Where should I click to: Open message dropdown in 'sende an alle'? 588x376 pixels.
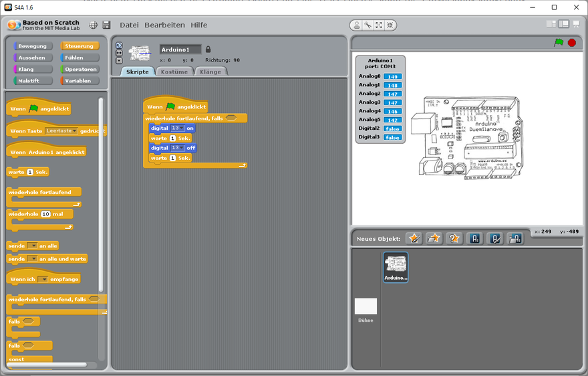pyautogui.click(x=32, y=246)
